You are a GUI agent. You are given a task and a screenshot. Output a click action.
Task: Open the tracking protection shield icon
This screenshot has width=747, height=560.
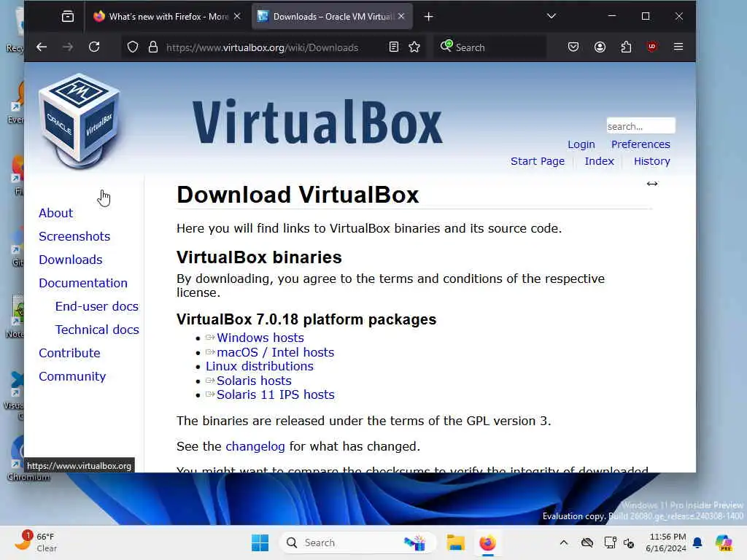click(x=133, y=47)
